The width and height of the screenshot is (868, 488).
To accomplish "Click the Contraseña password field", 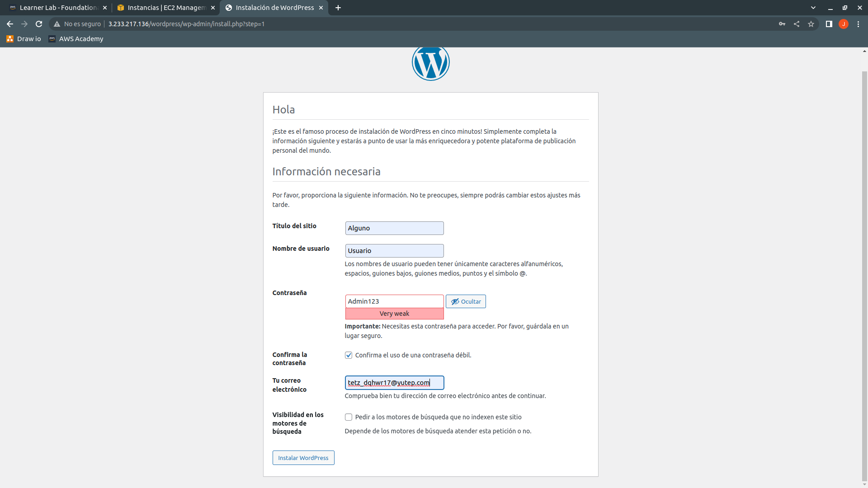I will coord(394,301).
